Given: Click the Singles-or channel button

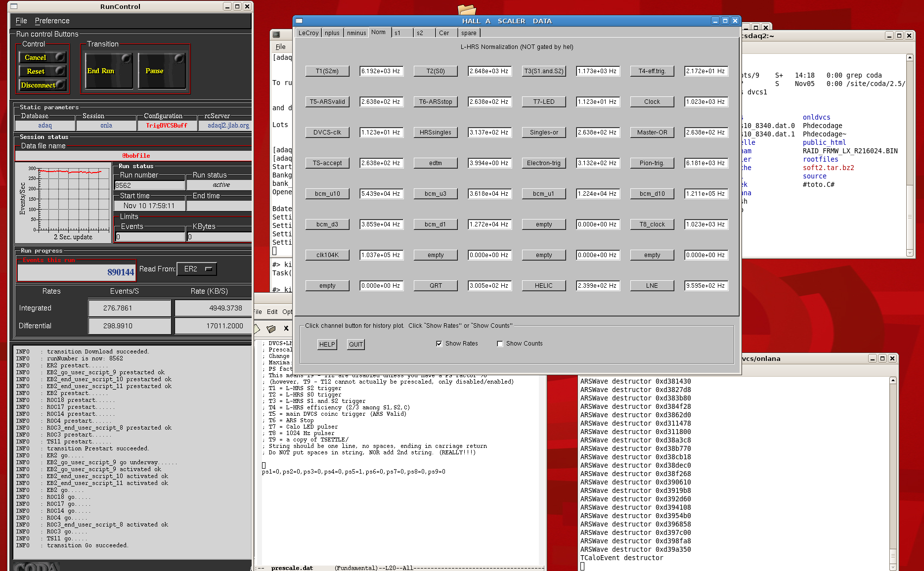Looking at the screenshot, I should click(x=544, y=132).
